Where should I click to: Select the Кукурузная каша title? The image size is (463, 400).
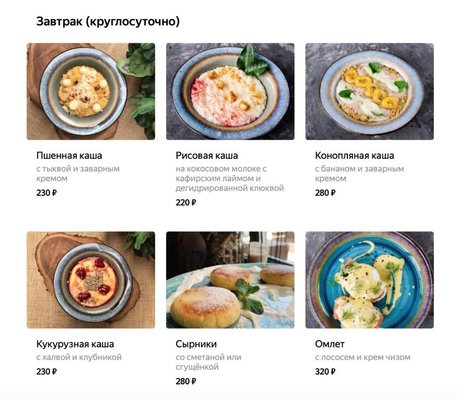(x=75, y=344)
